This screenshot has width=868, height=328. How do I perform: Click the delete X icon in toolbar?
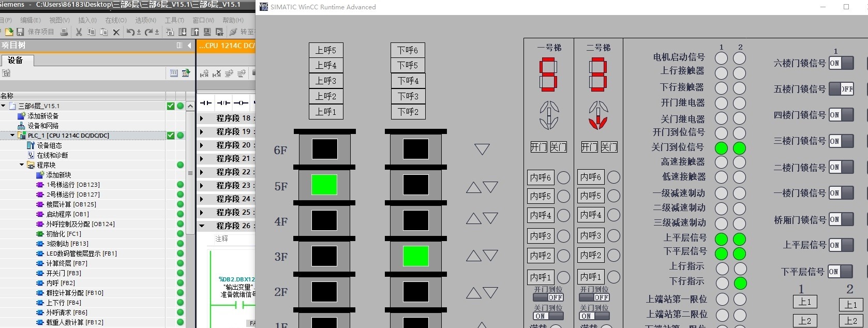click(116, 32)
